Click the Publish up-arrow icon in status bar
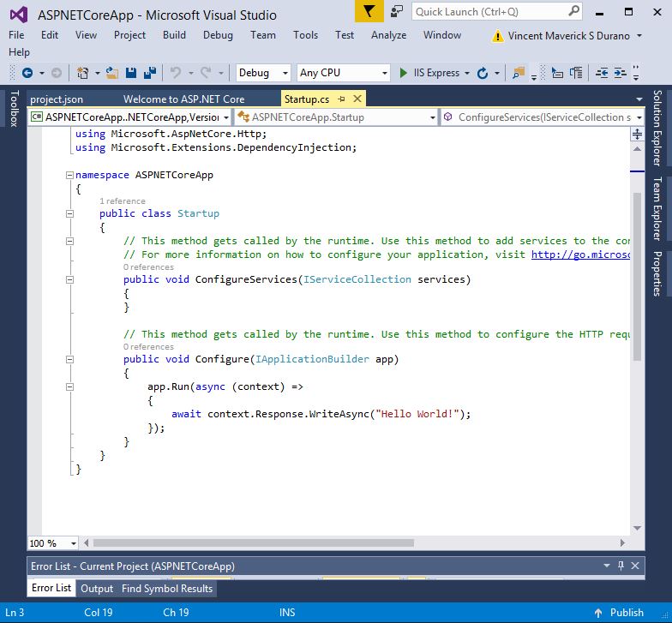672x623 pixels. [x=598, y=613]
